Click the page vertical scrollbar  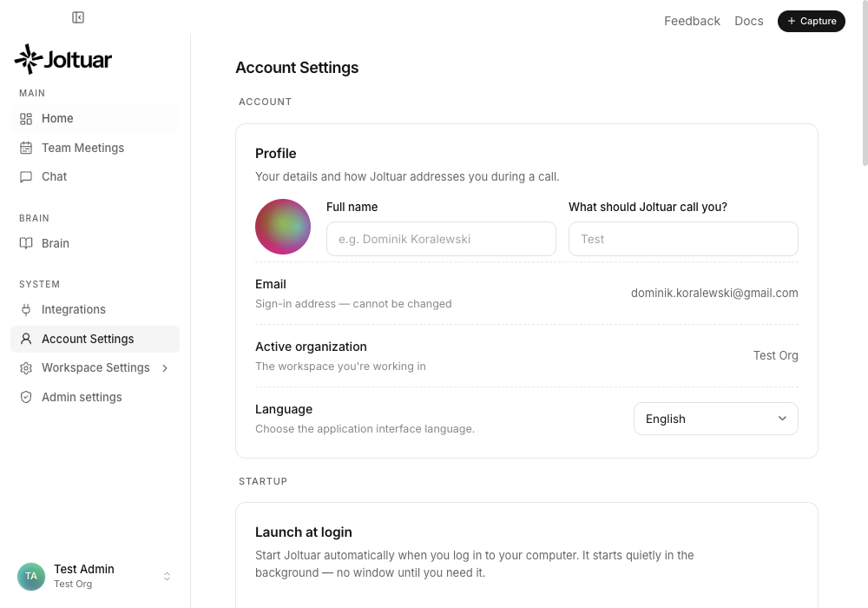coord(865,83)
